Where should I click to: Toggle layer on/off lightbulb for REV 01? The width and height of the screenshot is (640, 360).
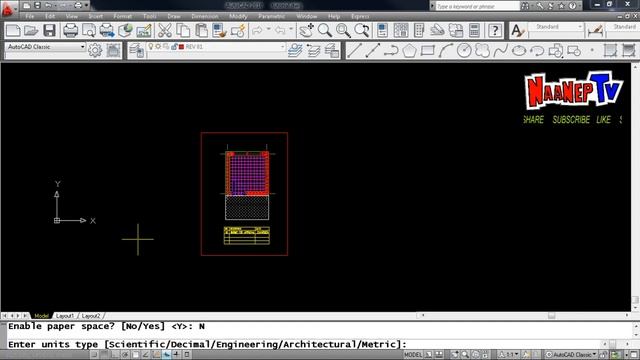tap(151, 47)
